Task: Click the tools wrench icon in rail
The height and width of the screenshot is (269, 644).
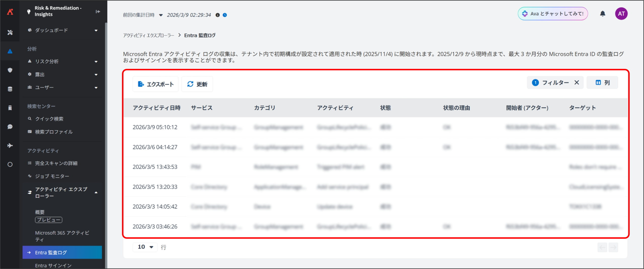Action: click(10, 32)
